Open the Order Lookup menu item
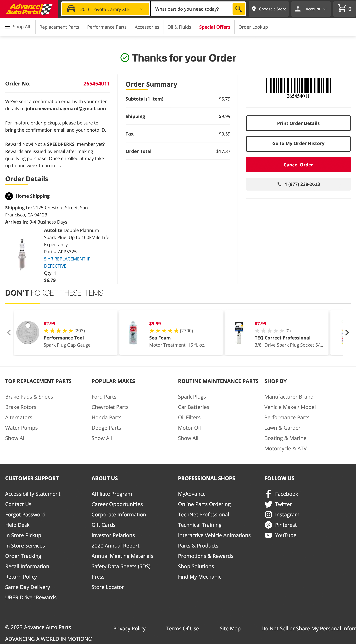 coord(253,27)
